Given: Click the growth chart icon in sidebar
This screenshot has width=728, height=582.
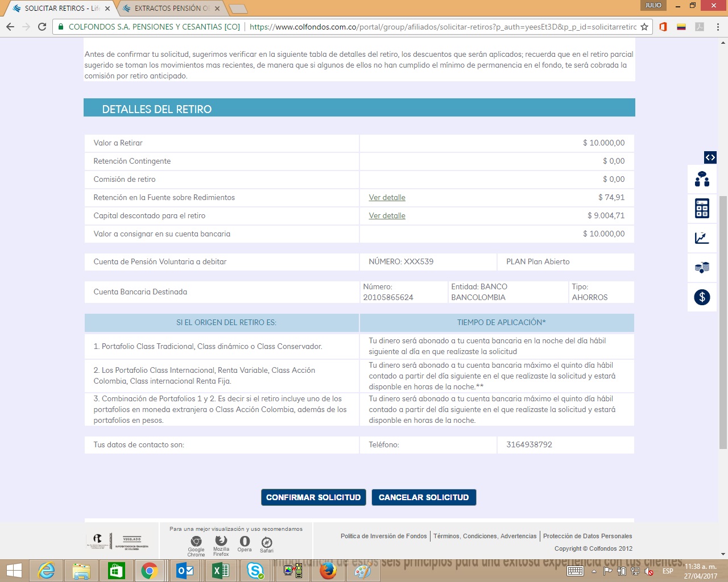Looking at the screenshot, I should 702,238.
